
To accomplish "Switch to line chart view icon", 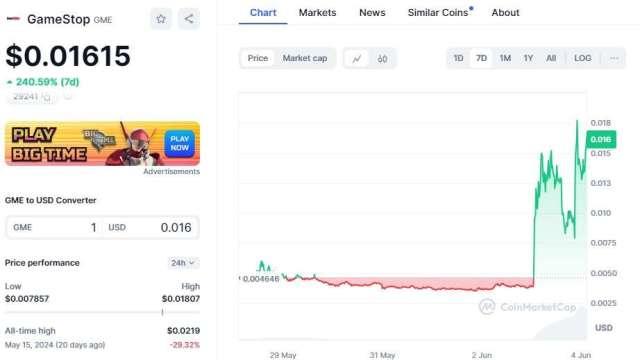I will 357,58.
